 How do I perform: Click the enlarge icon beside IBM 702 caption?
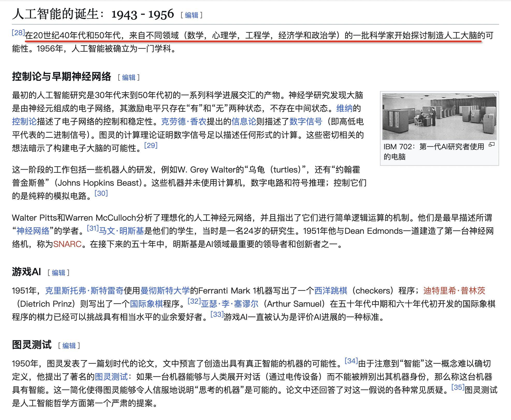pyautogui.click(x=491, y=145)
